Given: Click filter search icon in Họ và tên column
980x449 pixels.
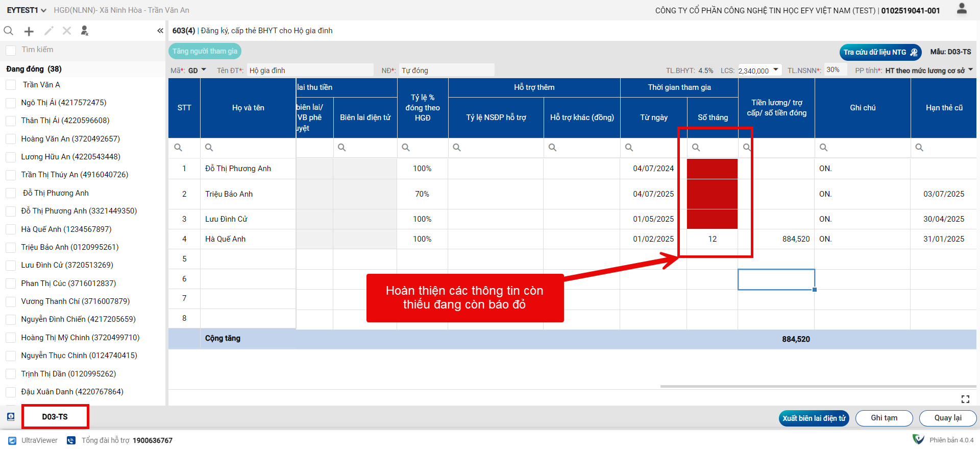Looking at the screenshot, I should (x=209, y=148).
